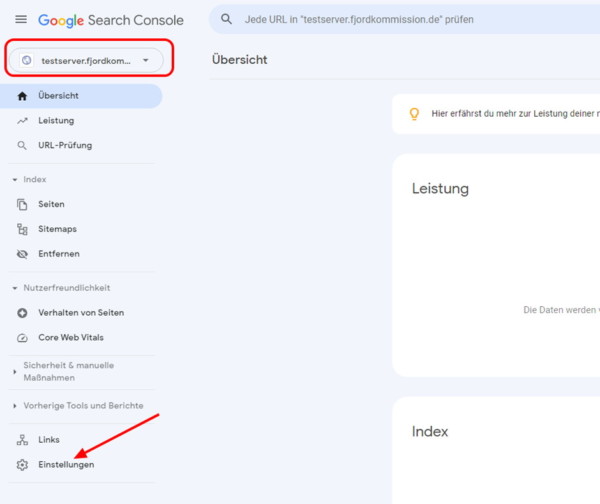Click the property globe icon
This screenshot has width=600, height=504.
26,60
